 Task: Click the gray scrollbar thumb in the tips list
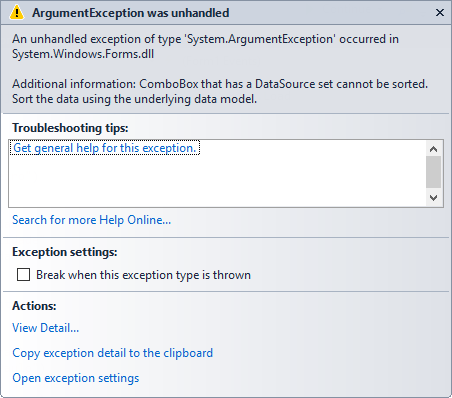(x=433, y=172)
